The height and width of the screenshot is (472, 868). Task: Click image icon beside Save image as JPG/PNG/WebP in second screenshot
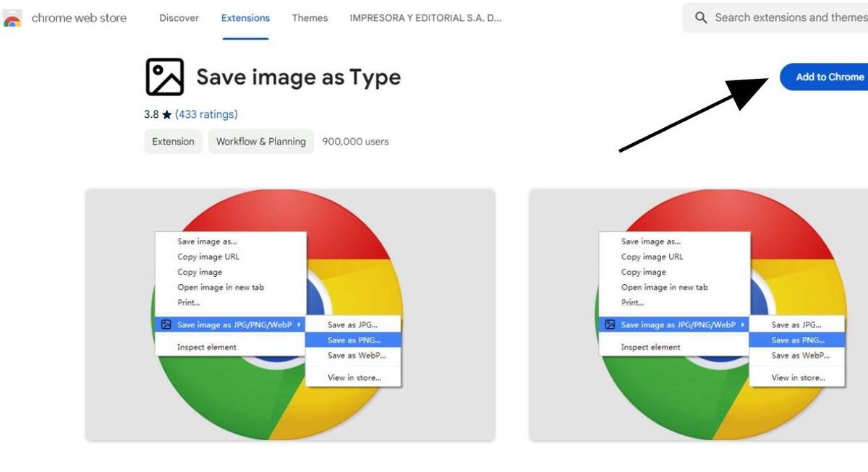pos(610,325)
